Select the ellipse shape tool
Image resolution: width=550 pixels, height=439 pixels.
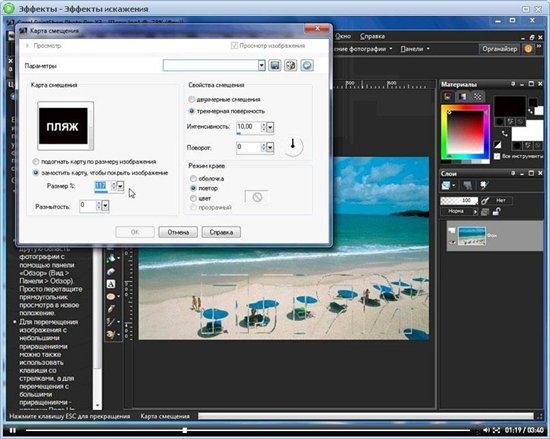pos(111,297)
